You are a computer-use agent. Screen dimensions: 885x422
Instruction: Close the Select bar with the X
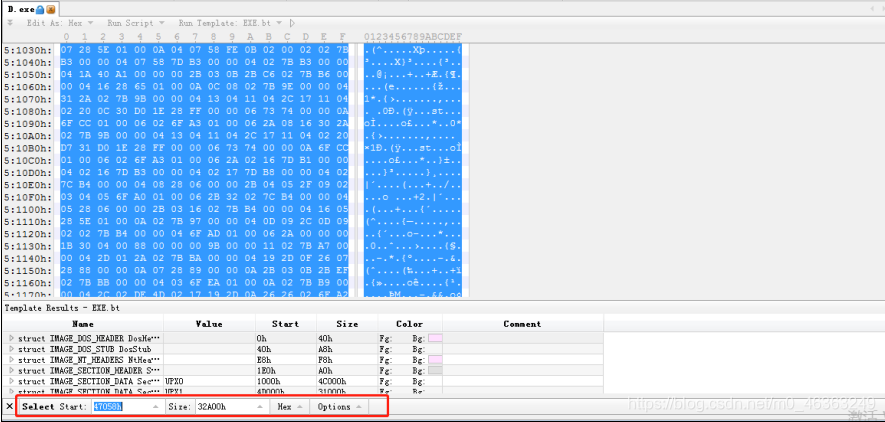click(9, 406)
